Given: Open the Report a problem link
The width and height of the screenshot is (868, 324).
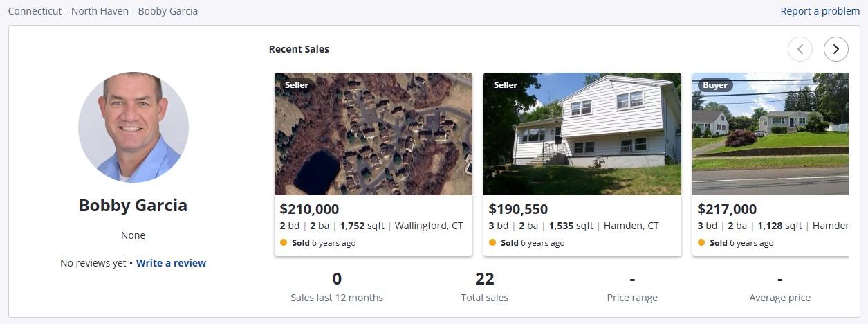Looking at the screenshot, I should click(820, 11).
